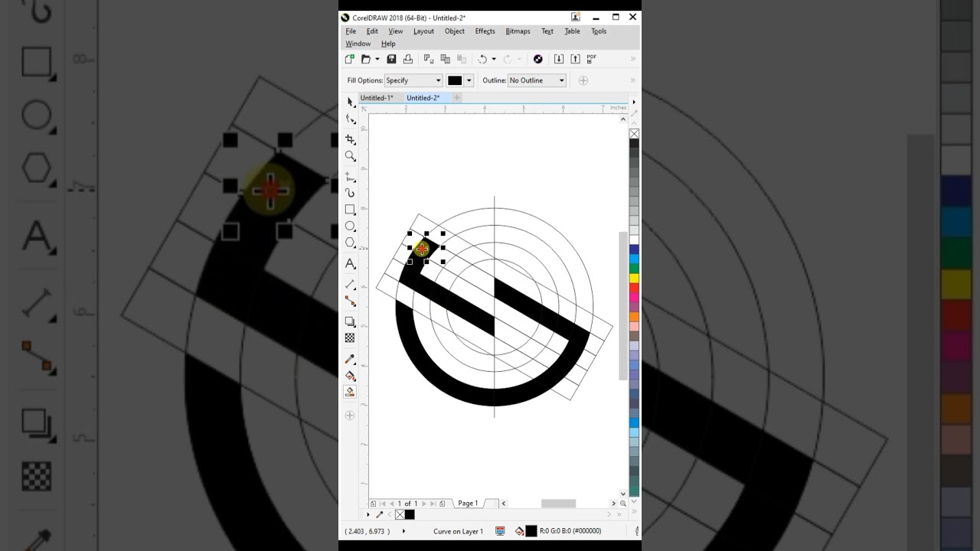
Task: Select the Page 1 tab
Action: tap(467, 504)
